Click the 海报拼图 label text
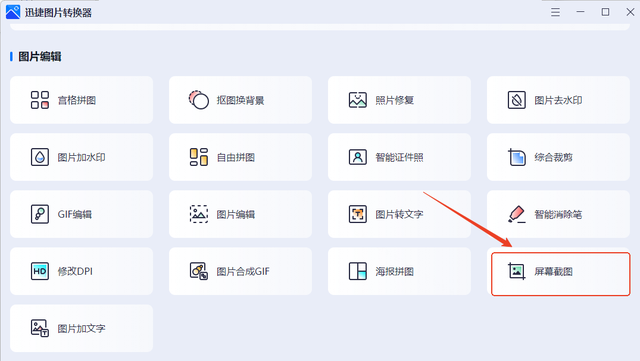Screen dimensions: 640x361 pos(395,272)
